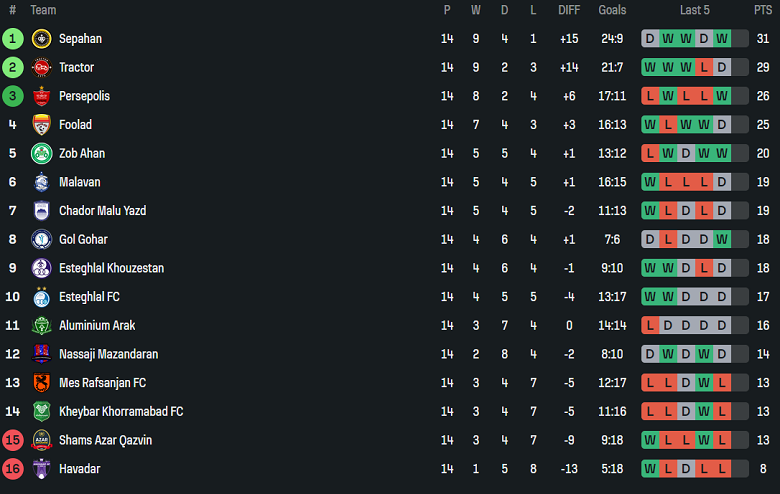
Task: Click the Mes Rafsanjan FC orange crest
Action: pos(41,383)
